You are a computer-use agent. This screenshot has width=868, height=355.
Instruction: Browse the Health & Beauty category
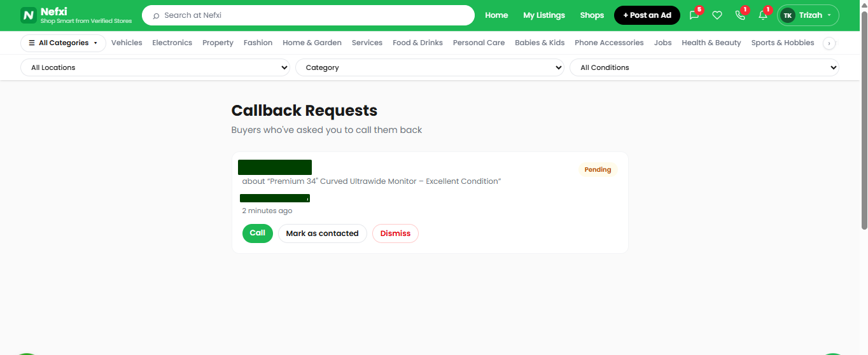point(711,43)
